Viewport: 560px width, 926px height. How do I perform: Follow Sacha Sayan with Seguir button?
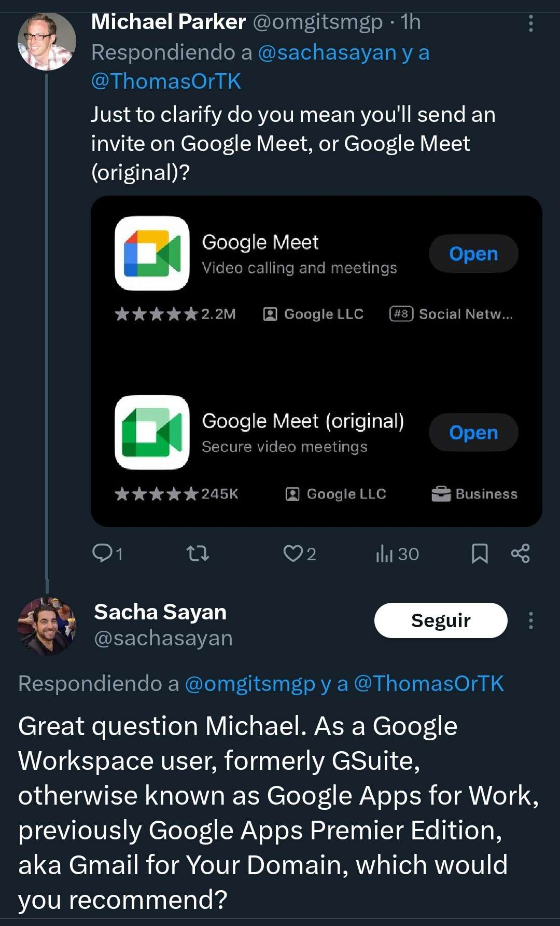(440, 620)
